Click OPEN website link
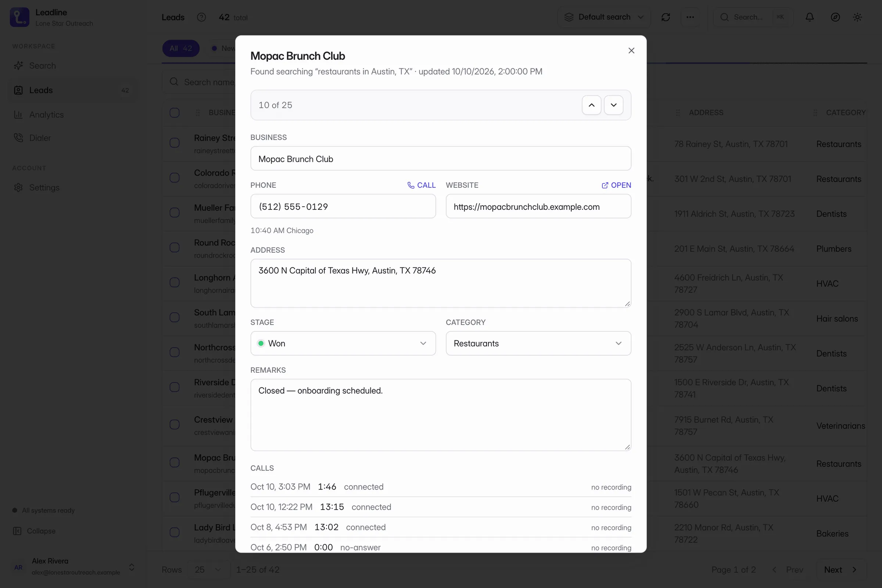This screenshot has width=882, height=588. (x=616, y=185)
